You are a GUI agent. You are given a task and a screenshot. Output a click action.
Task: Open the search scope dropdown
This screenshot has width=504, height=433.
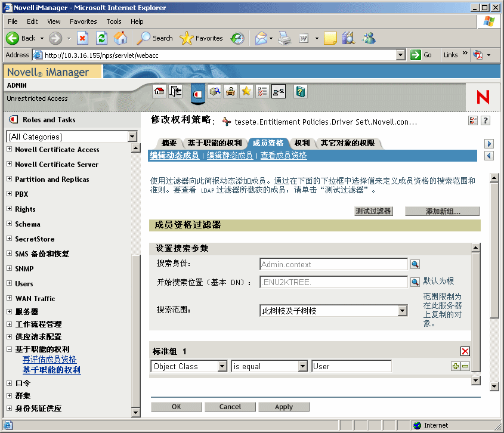pos(403,311)
